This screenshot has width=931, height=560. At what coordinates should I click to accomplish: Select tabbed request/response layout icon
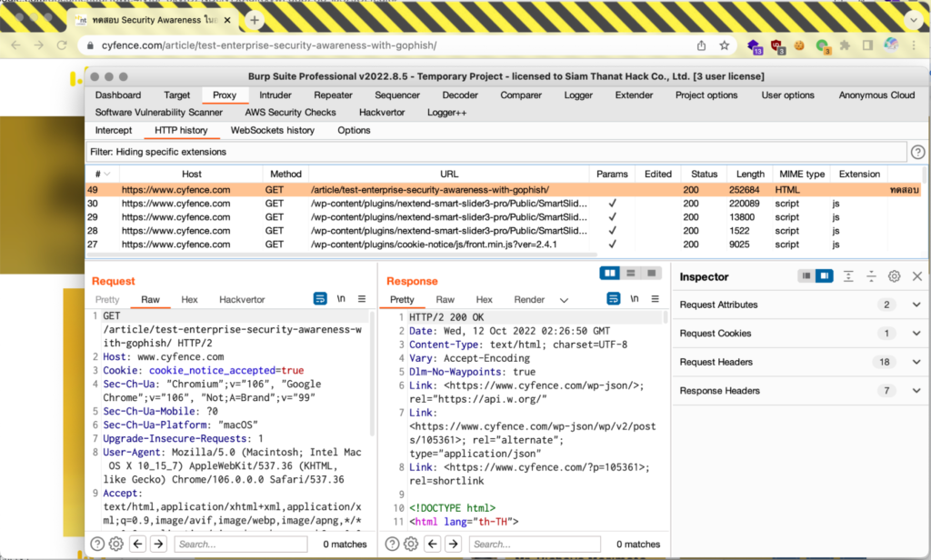[x=651, y=273]
